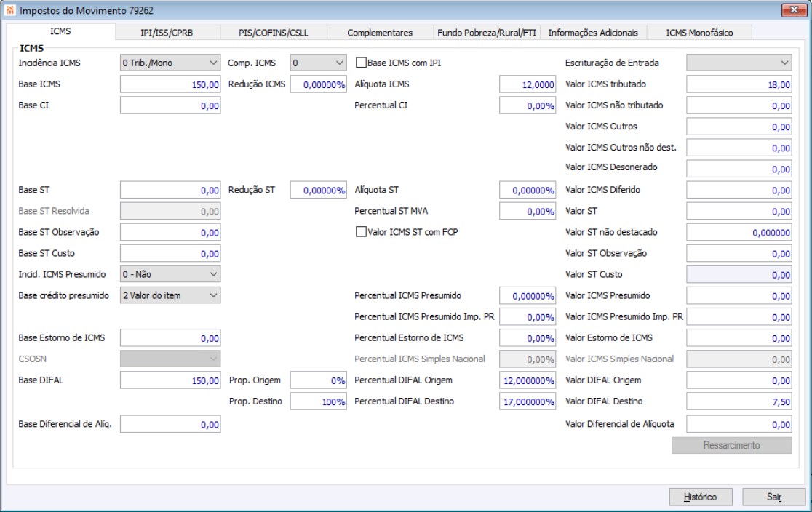This screenshot has height=512, width=812.
Task: Open the Informações Adicionais tab
Action: coord(593,33)
